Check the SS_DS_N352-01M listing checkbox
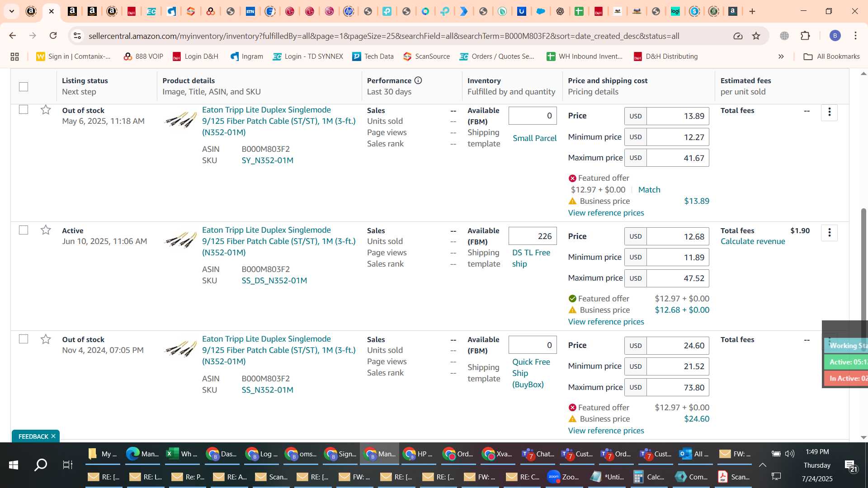Screen dimensions: 868x488 click(x=24, y=230)
